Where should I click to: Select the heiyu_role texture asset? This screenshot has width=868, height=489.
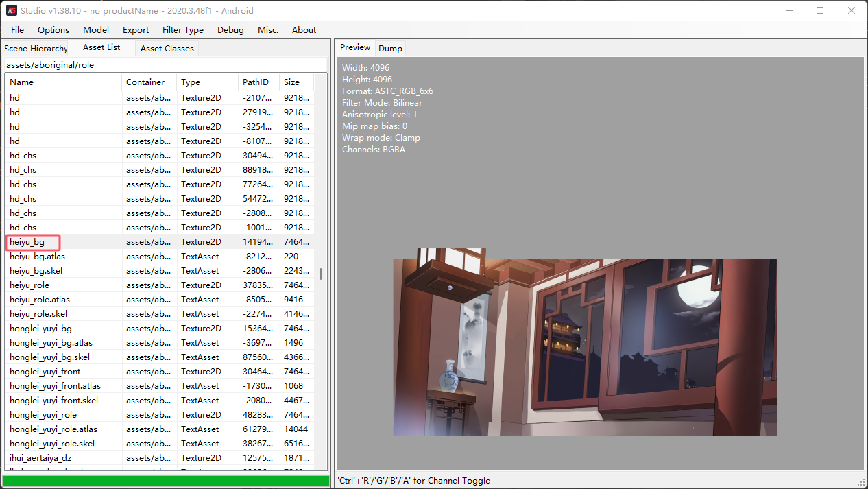(x=160, y=285)
